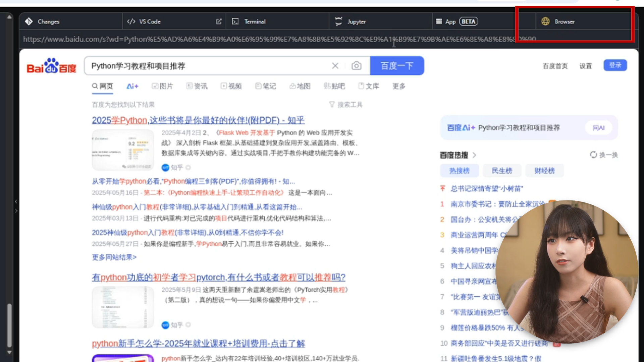Open link 从零开始学python必看
This screenshot has width=644, height=362.
point(194,181)
